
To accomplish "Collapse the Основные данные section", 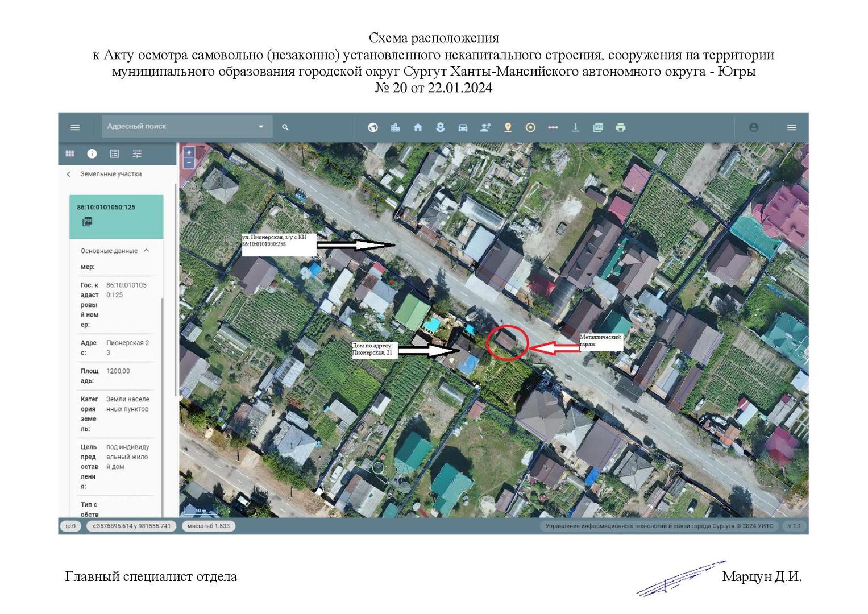I will pyautogui.click(x=147, y=250).
